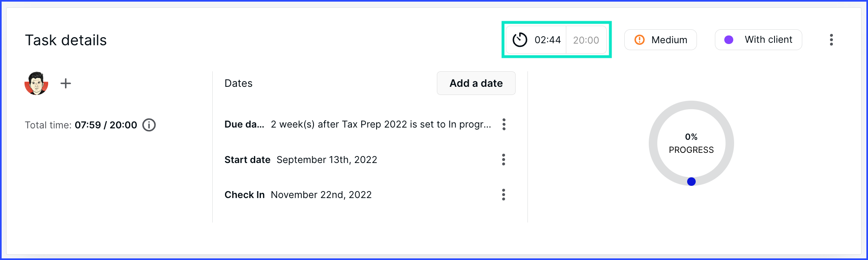Image resolution: width=868 pixels, height=260 pixels.
Task: Click the Add a date button
Action: coord(476,83)
